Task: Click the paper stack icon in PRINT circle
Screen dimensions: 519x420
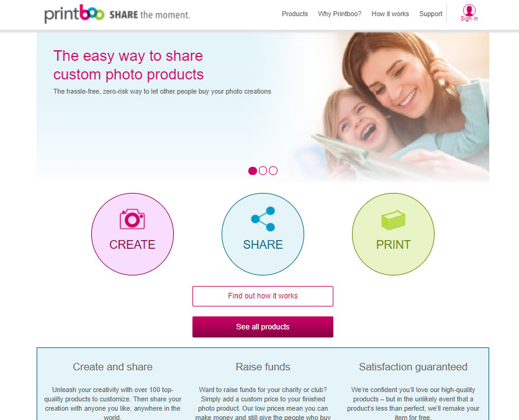Action: (393, 220)
